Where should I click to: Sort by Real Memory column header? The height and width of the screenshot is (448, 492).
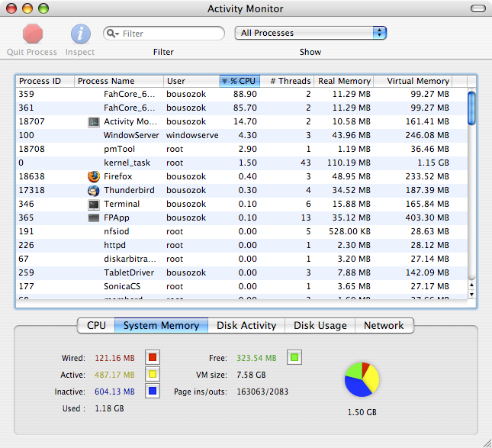point(343,81)
